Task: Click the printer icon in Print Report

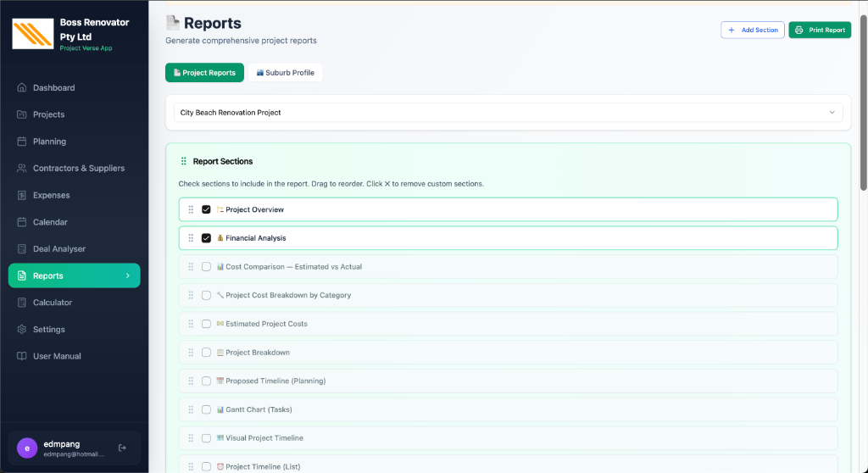Action: (798, 30)
